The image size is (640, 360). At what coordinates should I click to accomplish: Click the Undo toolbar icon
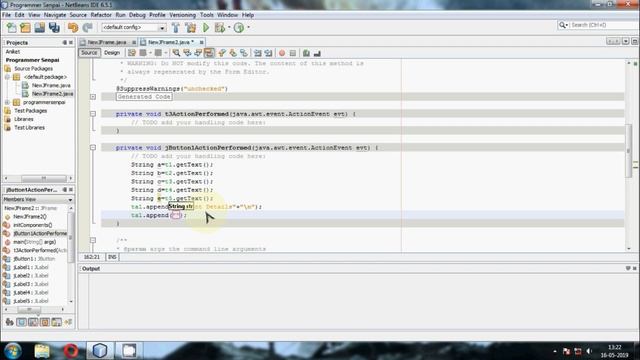pyautogui.click(x=73, y=27)
